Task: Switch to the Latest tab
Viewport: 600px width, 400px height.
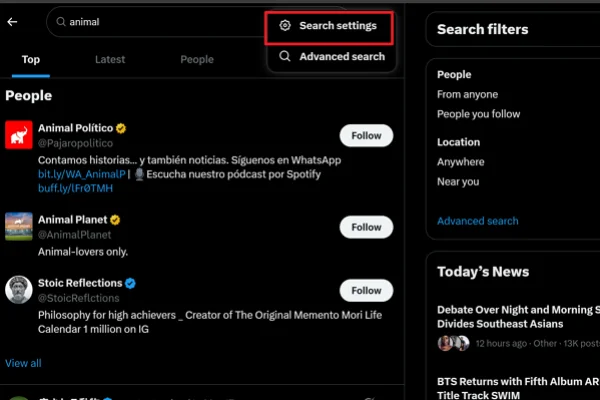Action: pos(110,60)
